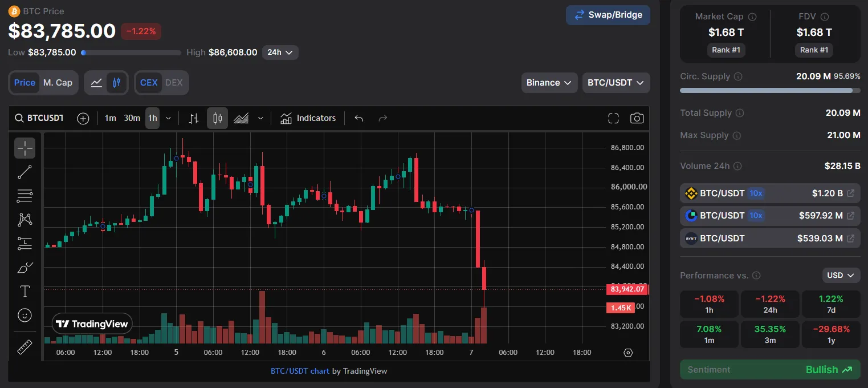Select the pattern drawing tool

(25, 220)
